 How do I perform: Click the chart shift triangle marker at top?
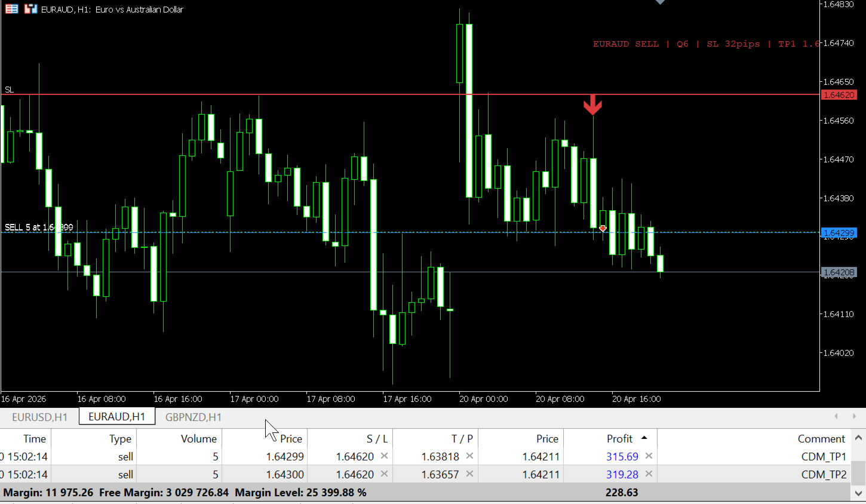660,2
